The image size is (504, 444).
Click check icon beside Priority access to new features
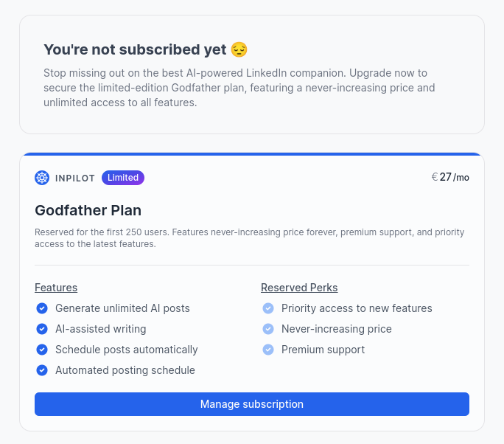pos(268,308)
